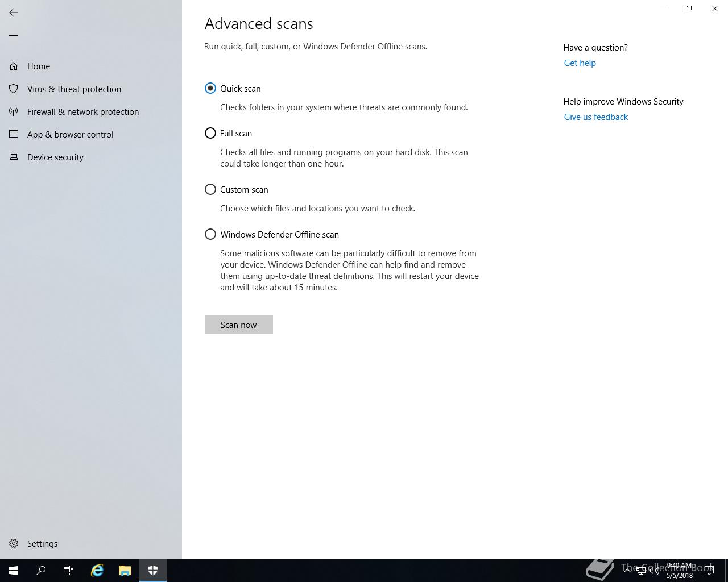Open Device security page
The image size is (728, 582).
click(x=91, y=157)
